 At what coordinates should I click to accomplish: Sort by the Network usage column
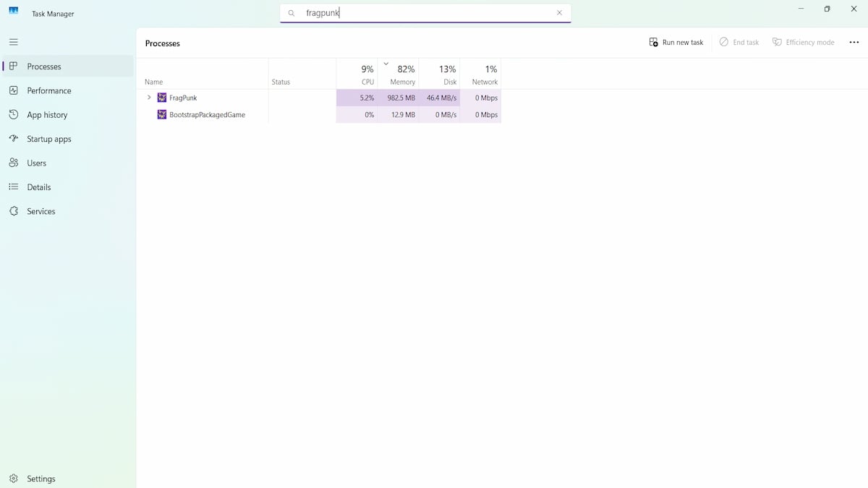pyautogui.click(x=485, y=74)
